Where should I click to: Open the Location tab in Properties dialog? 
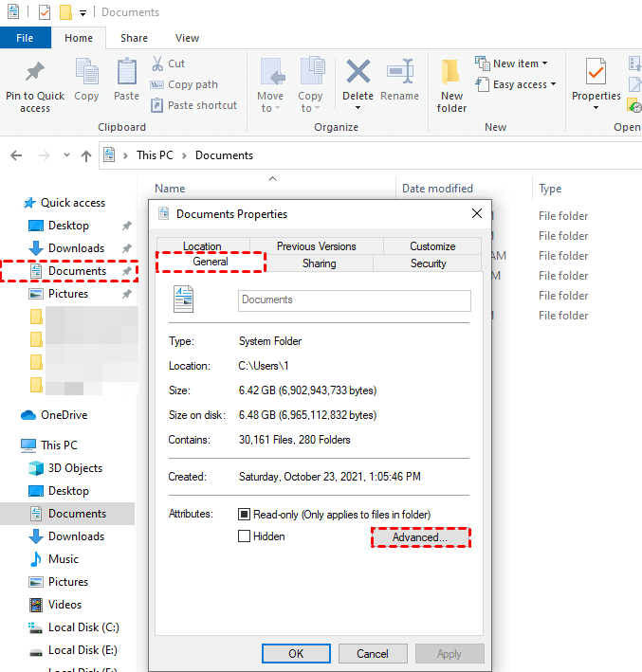pyautogui.click(x=202, y=245)
